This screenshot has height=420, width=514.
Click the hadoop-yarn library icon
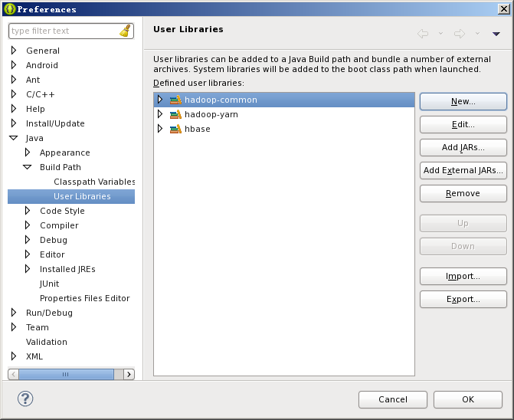(175, 114)
